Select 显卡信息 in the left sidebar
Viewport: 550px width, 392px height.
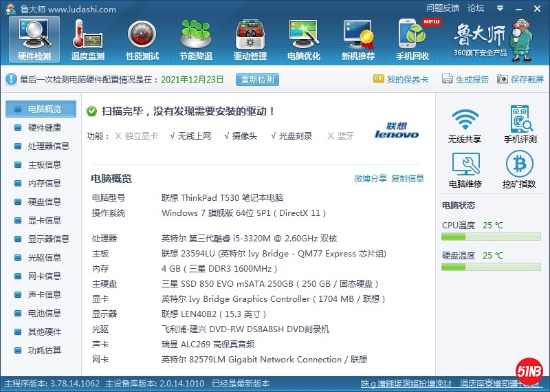tap(44, 221)
